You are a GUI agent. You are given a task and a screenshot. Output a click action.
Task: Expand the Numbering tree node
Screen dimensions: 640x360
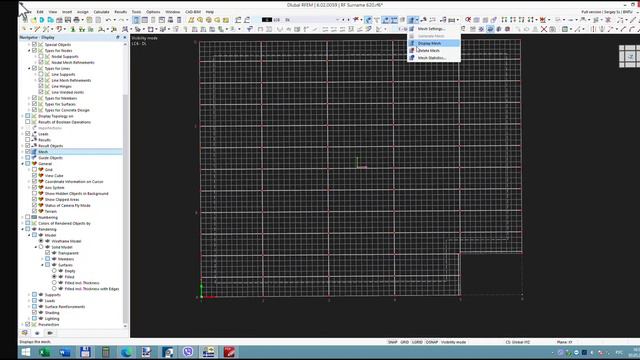(x=23, y=217)
